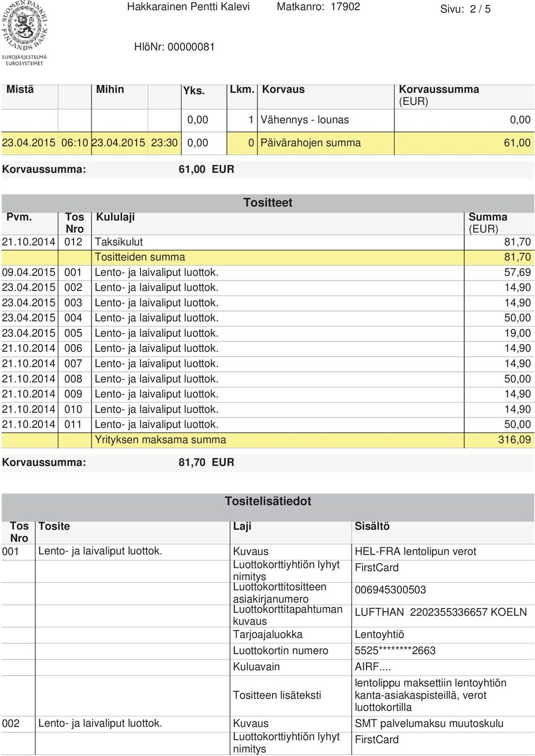Select the Vähennys - lounas row

pyautogui.click(x=267, y=120)
